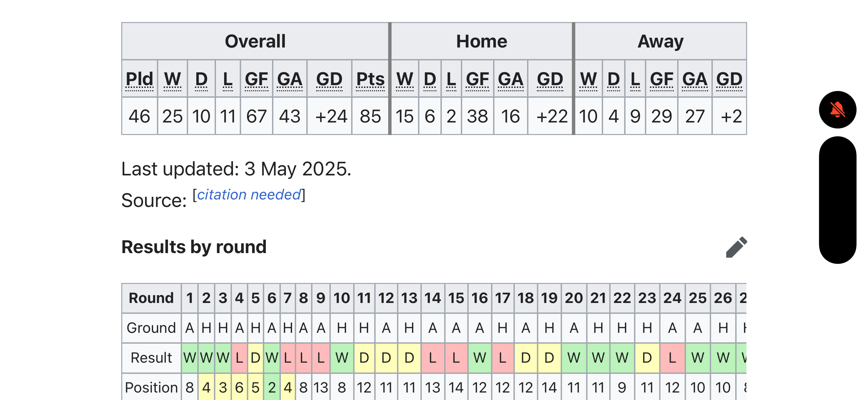The width and height of the screenshot is (868, 400).
Task: Click the Last updated date text
Action: click(236, 169)
